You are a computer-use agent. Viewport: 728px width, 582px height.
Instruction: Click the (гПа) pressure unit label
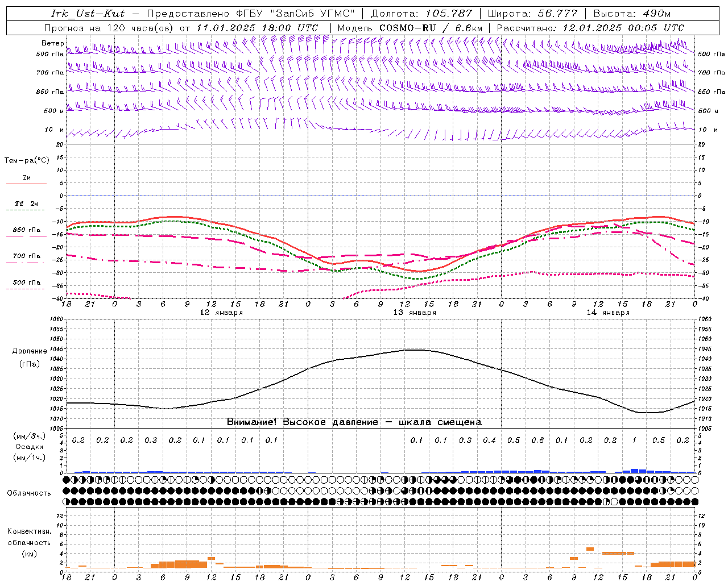(30, 364)
